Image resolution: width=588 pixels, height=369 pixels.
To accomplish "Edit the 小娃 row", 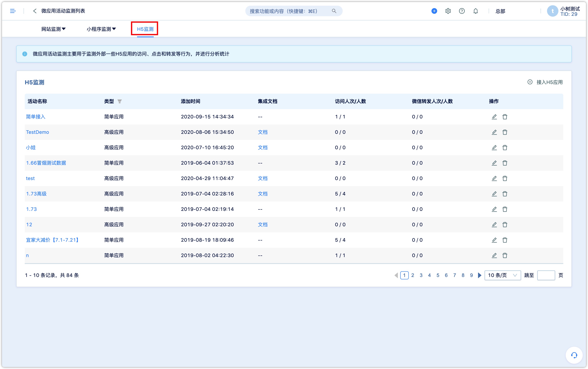I will click(494, 147).
